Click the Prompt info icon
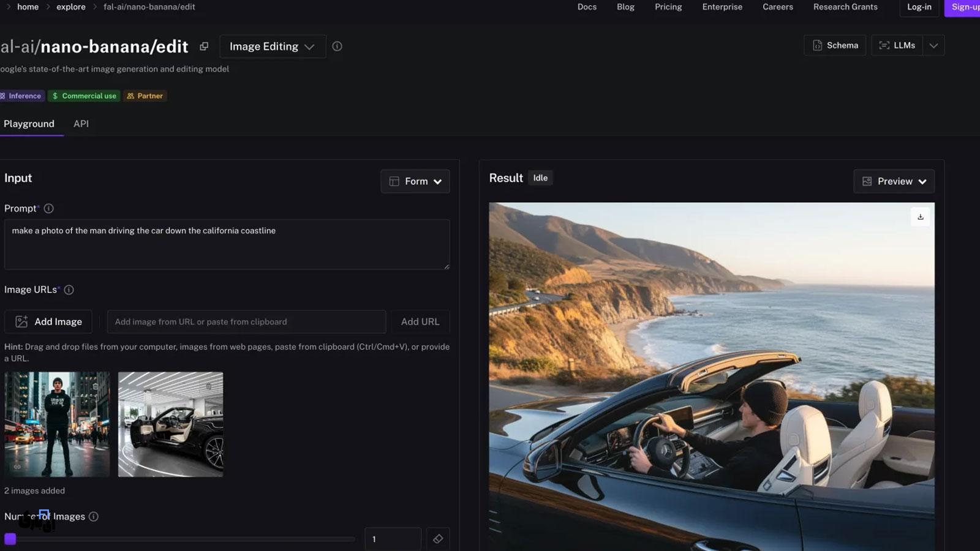The width and height of the screenshot is (980, 551). click(49, 209)
